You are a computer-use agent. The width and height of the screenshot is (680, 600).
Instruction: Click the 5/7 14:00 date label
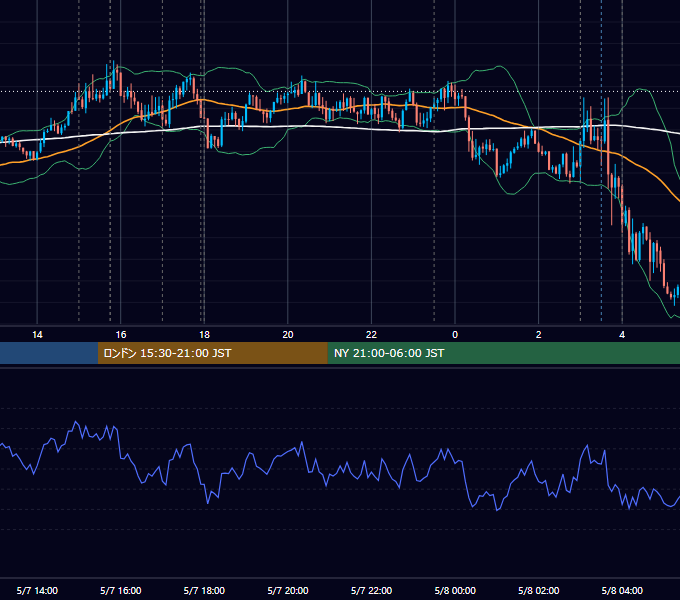tap(37, 590)
